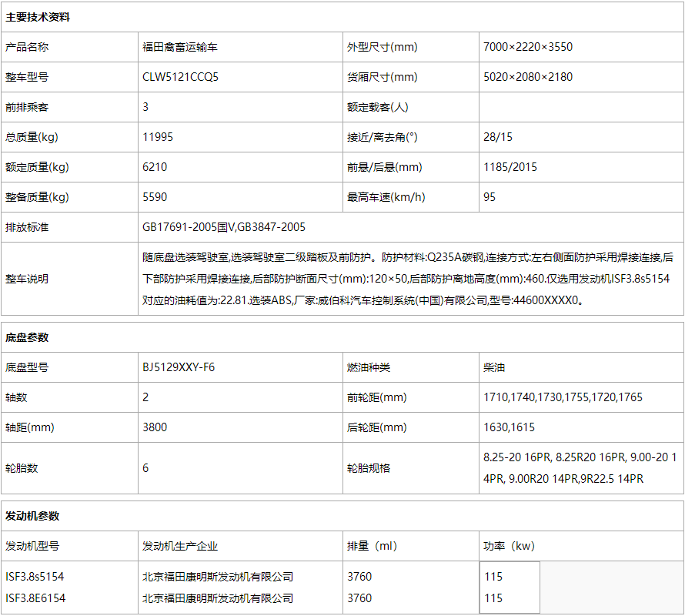
Task: Click the manufacturer name in the ISF3.8E6154 row
Action: pos(218,598)
